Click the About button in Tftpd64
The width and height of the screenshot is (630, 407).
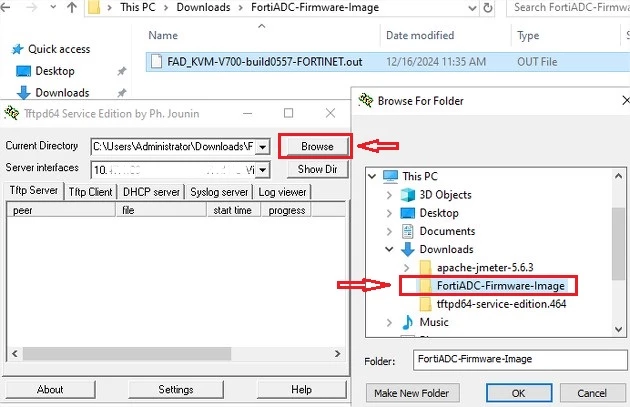(x=50, y=389)
